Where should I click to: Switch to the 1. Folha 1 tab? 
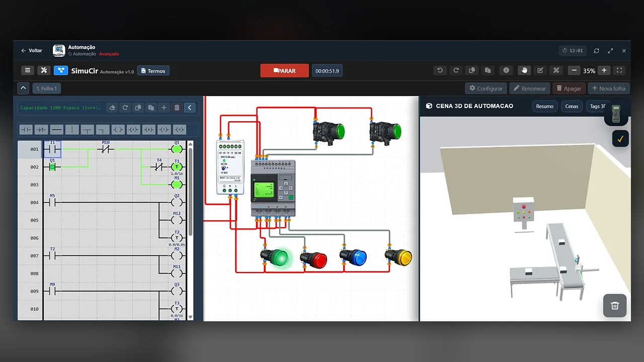click(47, 88)
